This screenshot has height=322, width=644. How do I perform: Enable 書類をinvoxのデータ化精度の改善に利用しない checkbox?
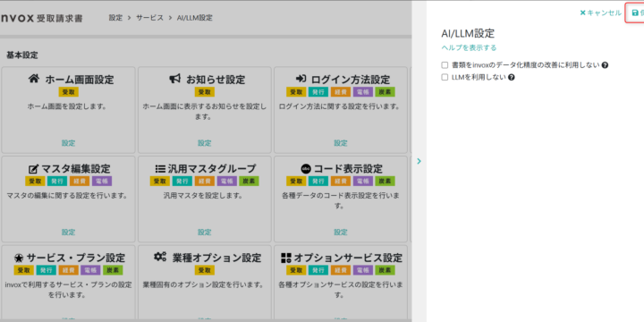click(x=445, y=65)
